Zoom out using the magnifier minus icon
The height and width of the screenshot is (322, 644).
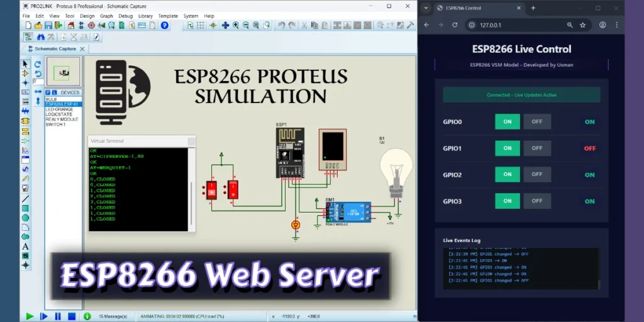tap(246, 25)
